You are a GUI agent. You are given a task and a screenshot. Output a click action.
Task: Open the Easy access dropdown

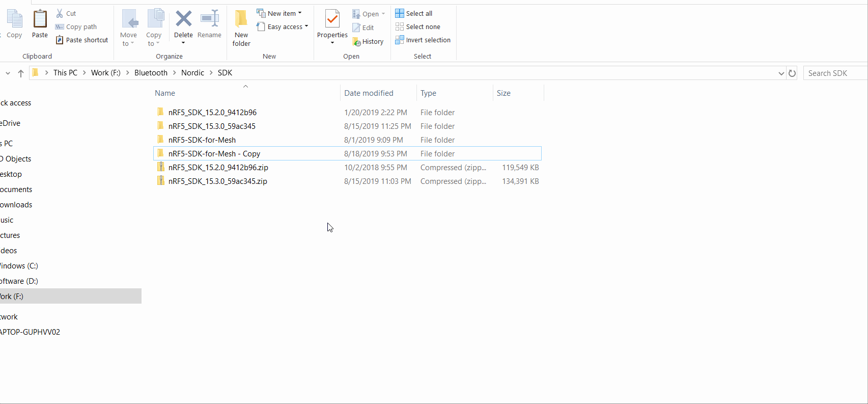[283, 27]
